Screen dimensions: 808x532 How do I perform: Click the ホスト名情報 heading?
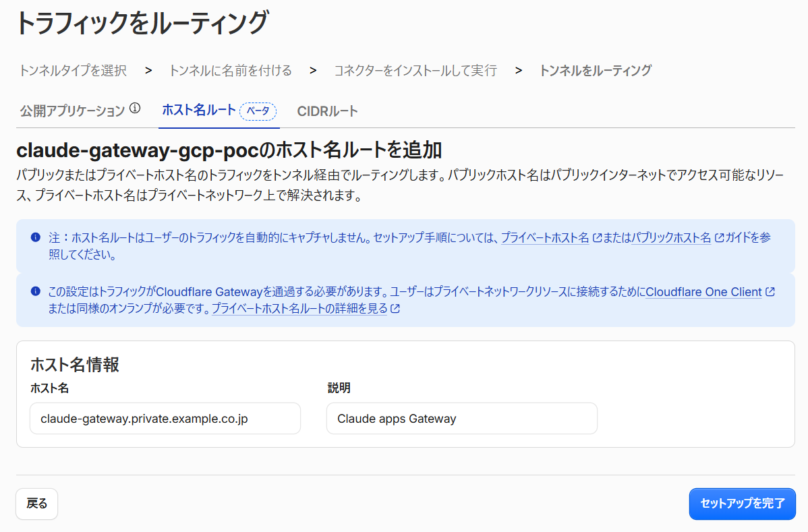(x=75, y=365)
